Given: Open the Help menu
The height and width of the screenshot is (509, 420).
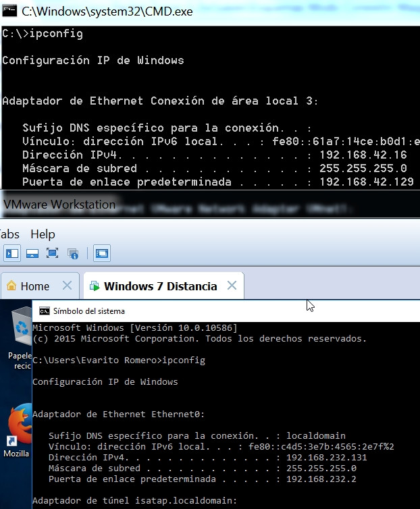Looking at the screenshot, I should click(x=43, y=234).
